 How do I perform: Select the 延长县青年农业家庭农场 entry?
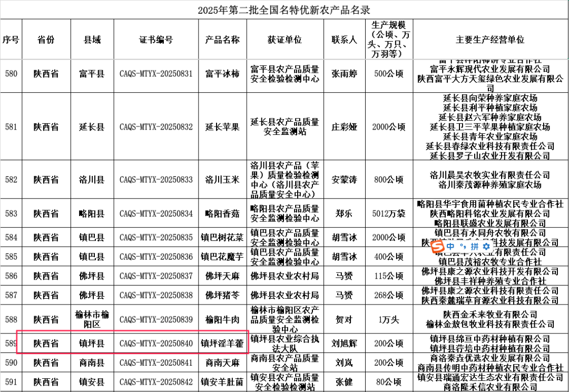pyautogui.click(x=490, y=136)
